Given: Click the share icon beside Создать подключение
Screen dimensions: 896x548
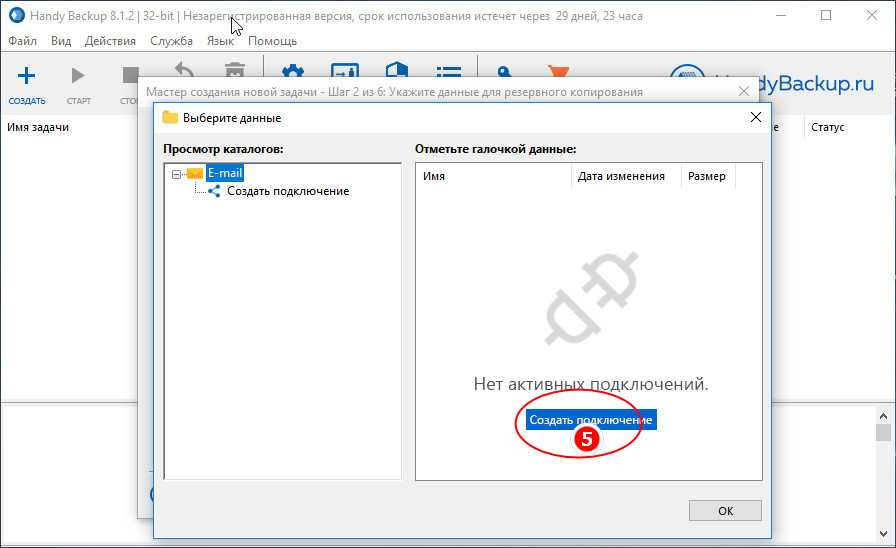Looking at the screenshot, I should pyautogui.click(x=214, y=191).
